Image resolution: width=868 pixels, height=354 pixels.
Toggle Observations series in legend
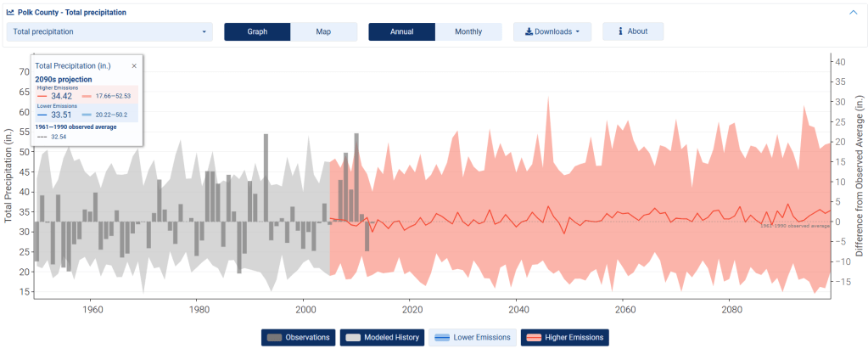(297, 338)
